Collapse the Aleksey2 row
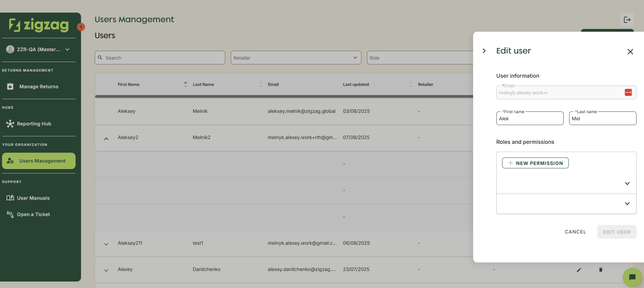This screenshot has height=288, width=644. [106, 138]
